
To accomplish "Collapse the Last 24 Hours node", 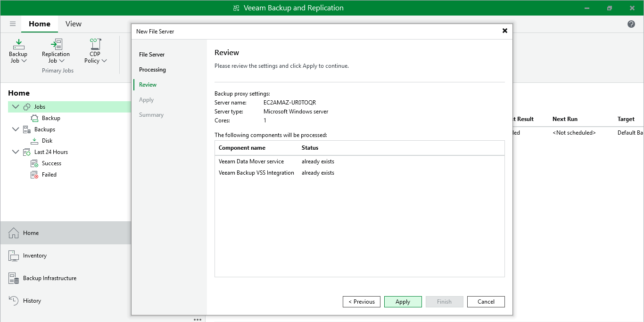I will 16,152.
